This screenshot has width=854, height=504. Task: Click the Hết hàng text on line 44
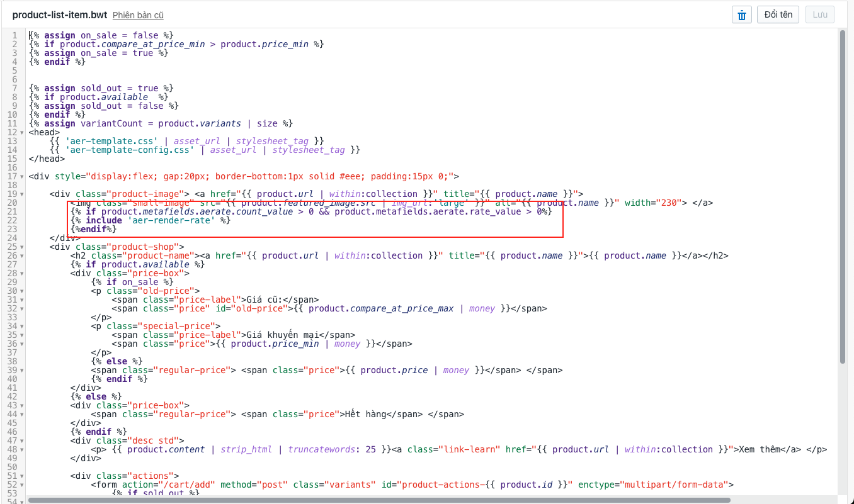(x=365, y=415)
